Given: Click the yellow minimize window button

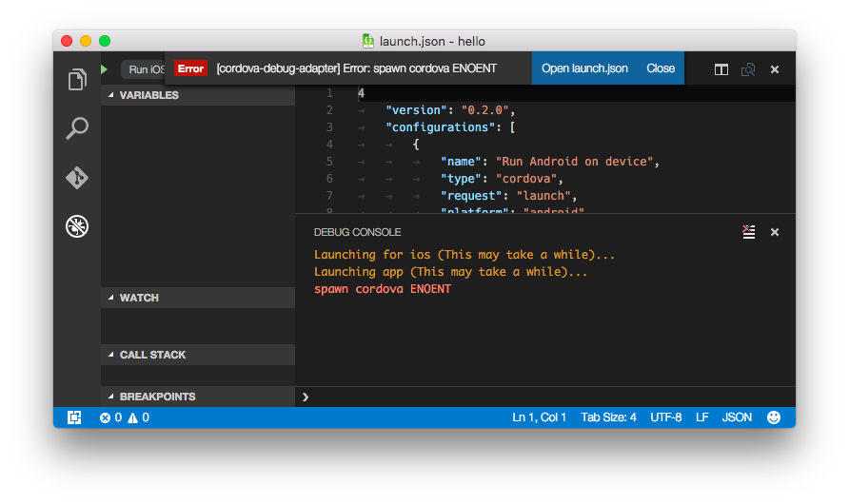Looking at the screenshot, I should (x=86, y=41).
